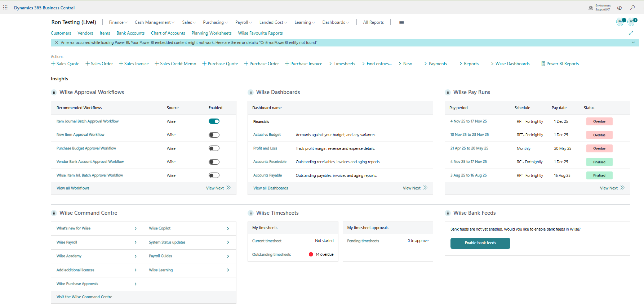The width and height of the screenshot is (644, 308).
Task: Open the hamburger more-menu icon
Action: (401, 22)
